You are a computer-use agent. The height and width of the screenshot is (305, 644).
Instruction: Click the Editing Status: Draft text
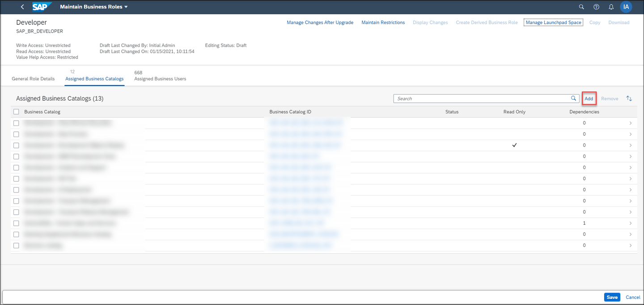pyautogui.click(x=226, y=45)
